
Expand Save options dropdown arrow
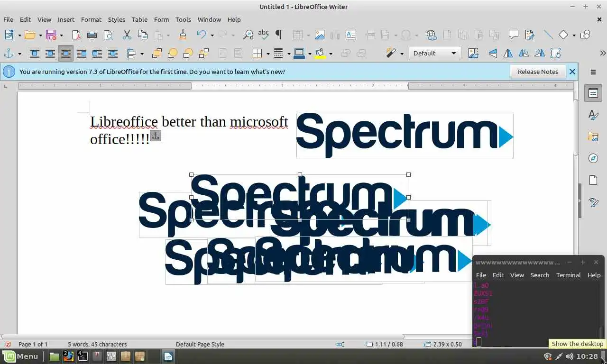click(61, 35)
